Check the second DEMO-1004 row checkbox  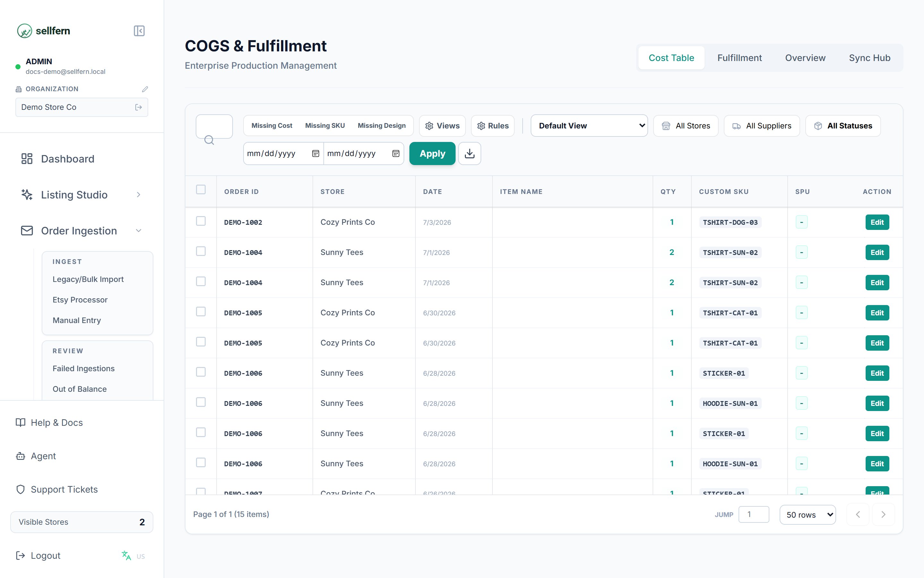pyautogui.click(x=201, y=281)
